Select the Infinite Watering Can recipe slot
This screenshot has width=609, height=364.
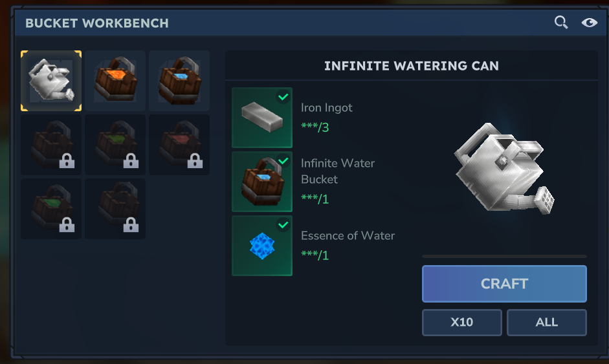pyautogui.click(x=51, y=81)
